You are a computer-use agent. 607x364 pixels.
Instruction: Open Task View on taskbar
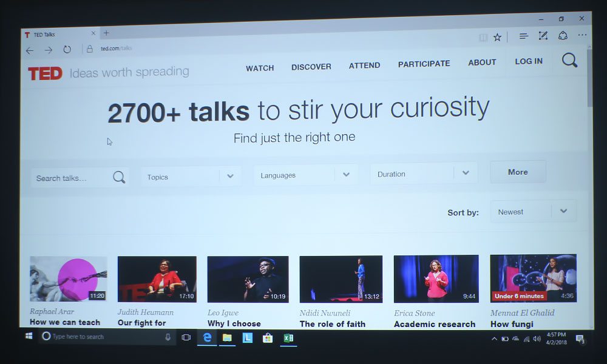pos(186,337)
